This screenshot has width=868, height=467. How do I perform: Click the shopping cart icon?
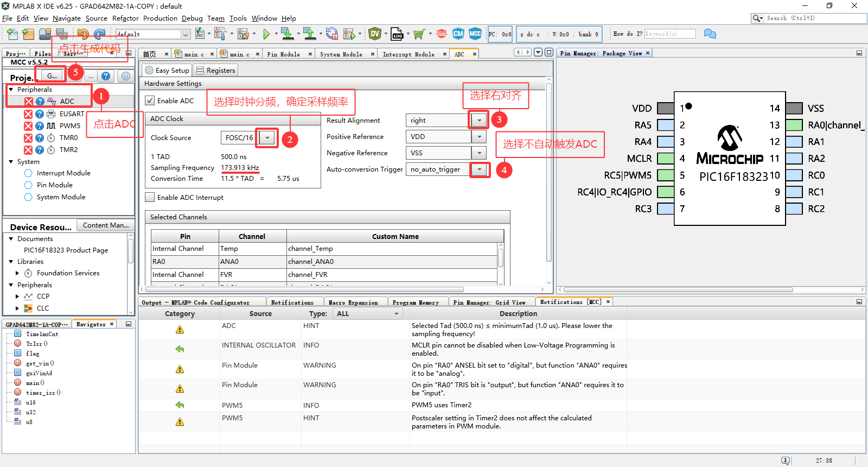point(418,34)
